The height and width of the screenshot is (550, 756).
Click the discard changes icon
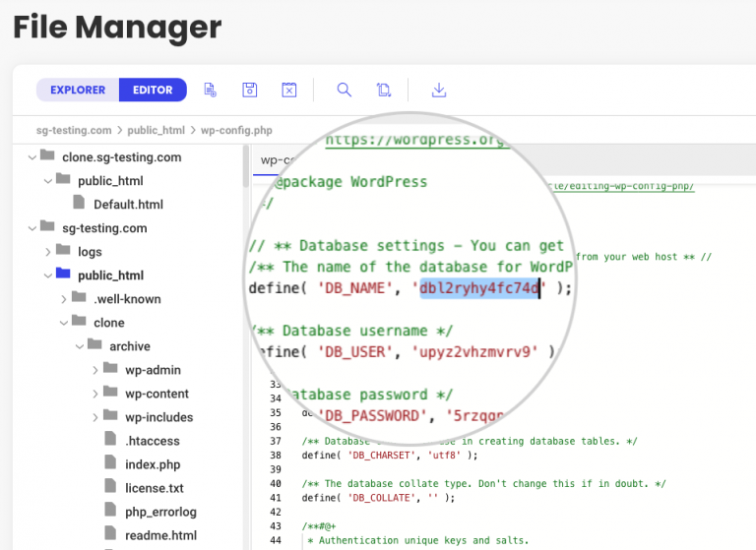(288, 90)
